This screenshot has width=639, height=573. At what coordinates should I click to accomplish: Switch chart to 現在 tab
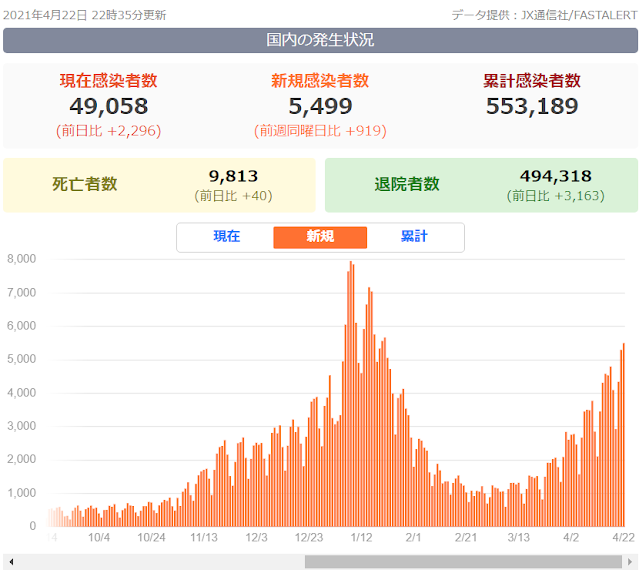point(227,236)
